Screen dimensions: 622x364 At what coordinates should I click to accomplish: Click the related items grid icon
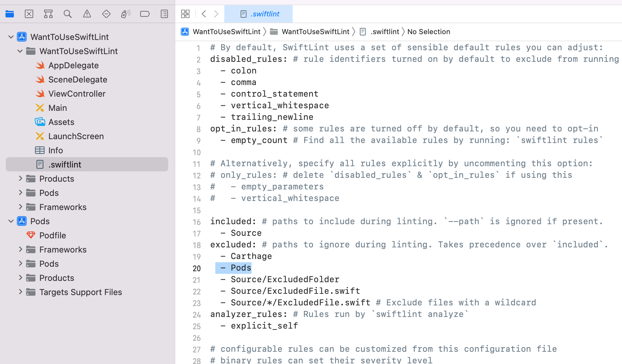[x=185, y=14]
